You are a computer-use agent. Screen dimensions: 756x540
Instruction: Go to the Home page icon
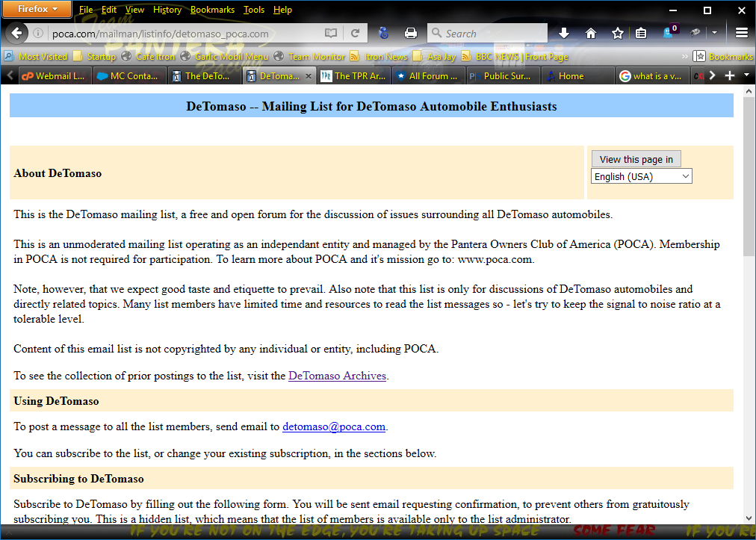[x=591, y=34]
